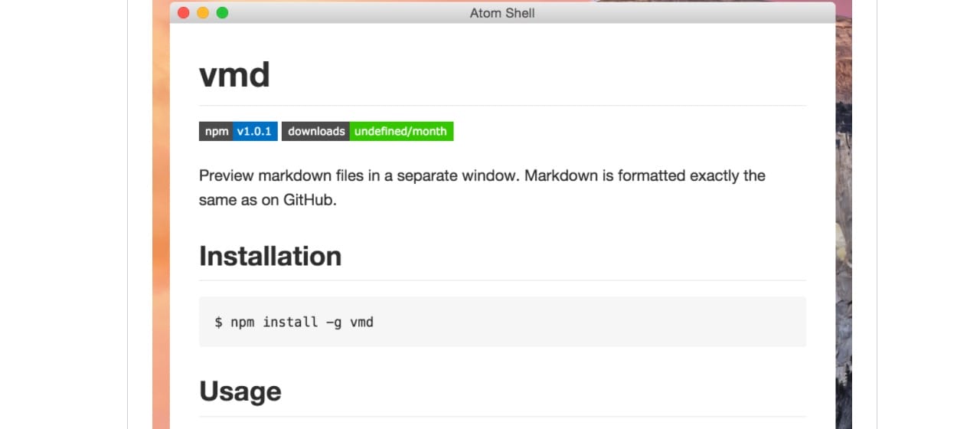Click the dollar prompt in code block
The image size is (980, 429).
pos(218,323)
